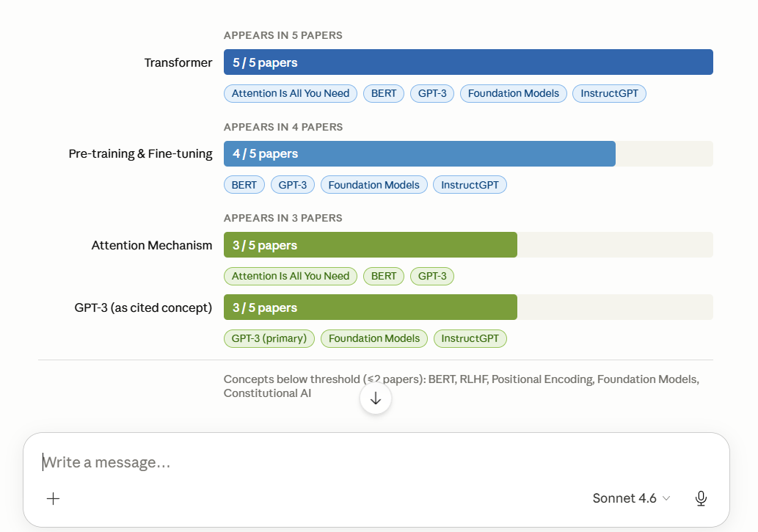Click the plus attachment icon

[x=53, y=499]
